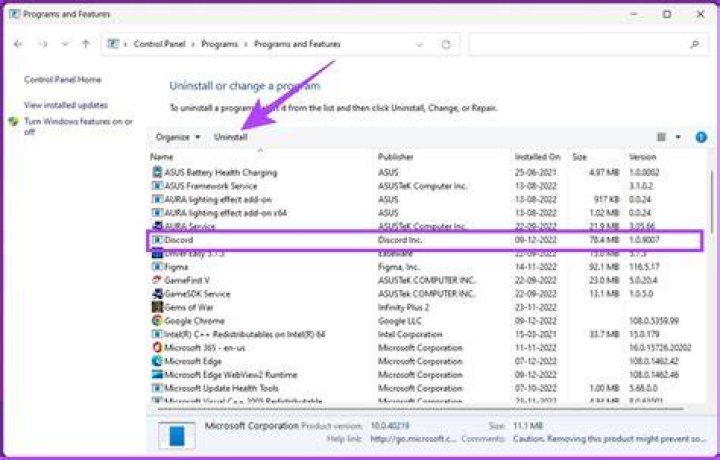Image resolution: width=720 pixels, height=460 pixels.
Task: Click the Microsoft 365 icon
Action: pyautogui.click(x=157, y=348)
